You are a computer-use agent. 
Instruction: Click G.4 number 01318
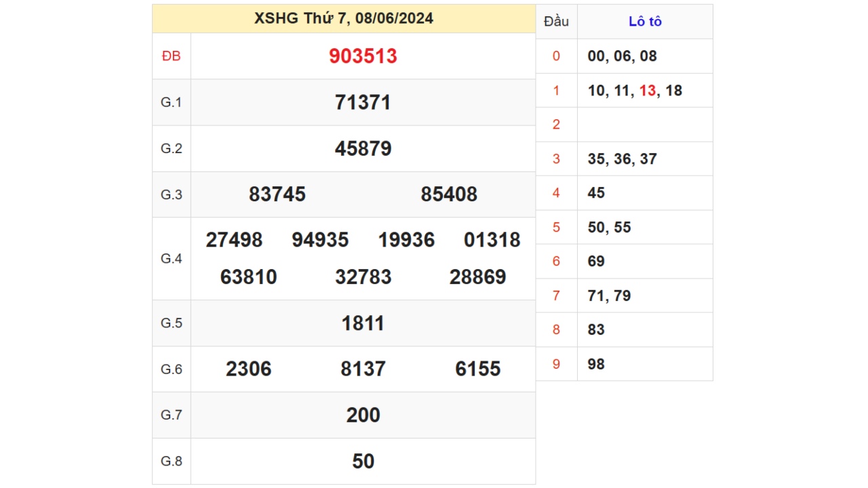click(x=492, y=240)
